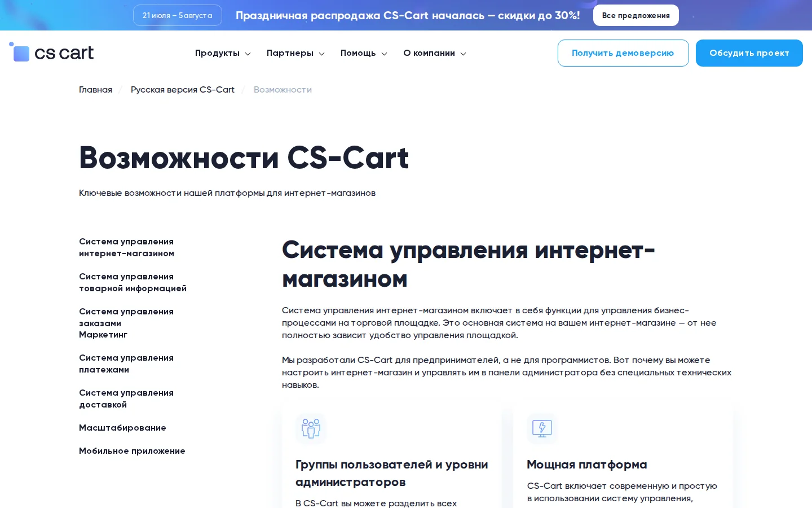This screenshot has height=508, width=812.
Task: Click the Все предложения banner button
Action: (636, 15)
